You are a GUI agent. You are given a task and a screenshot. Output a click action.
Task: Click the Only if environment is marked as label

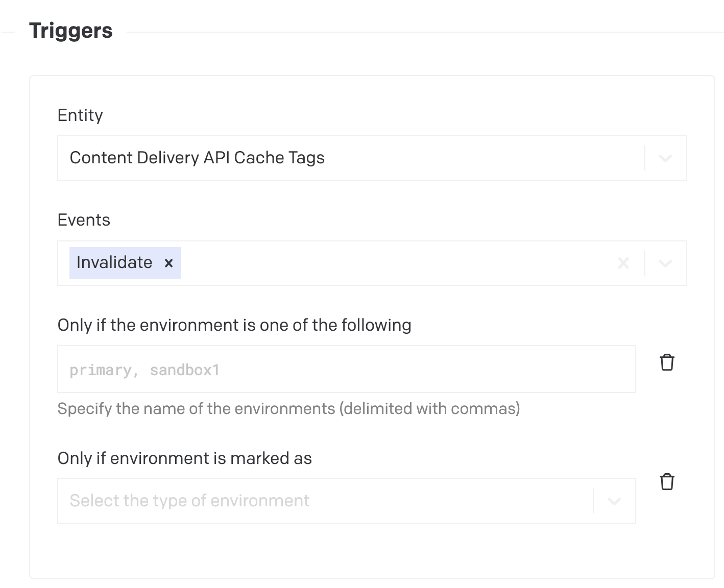[x=185, y=458]
